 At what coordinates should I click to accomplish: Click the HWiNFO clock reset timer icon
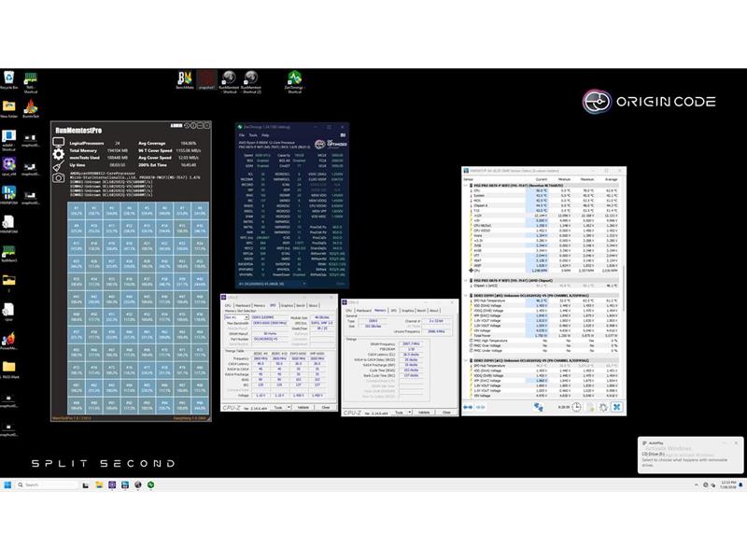click(x=577, y=406)
